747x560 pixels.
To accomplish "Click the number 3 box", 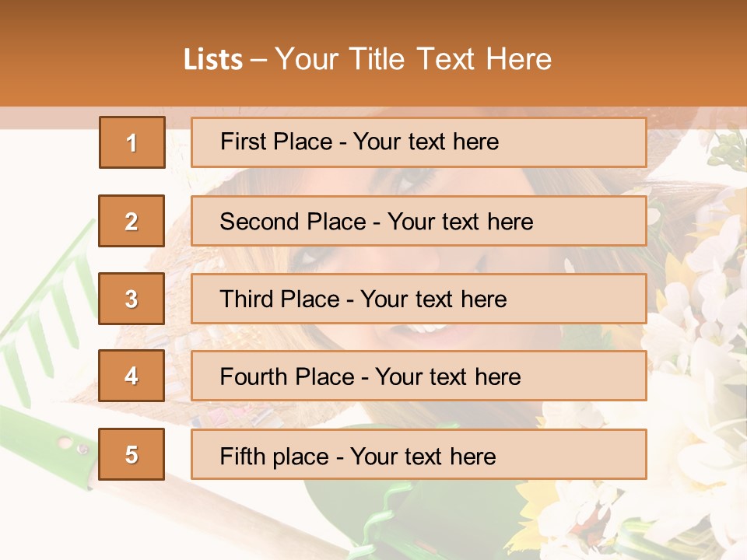I will coord(132,299).
